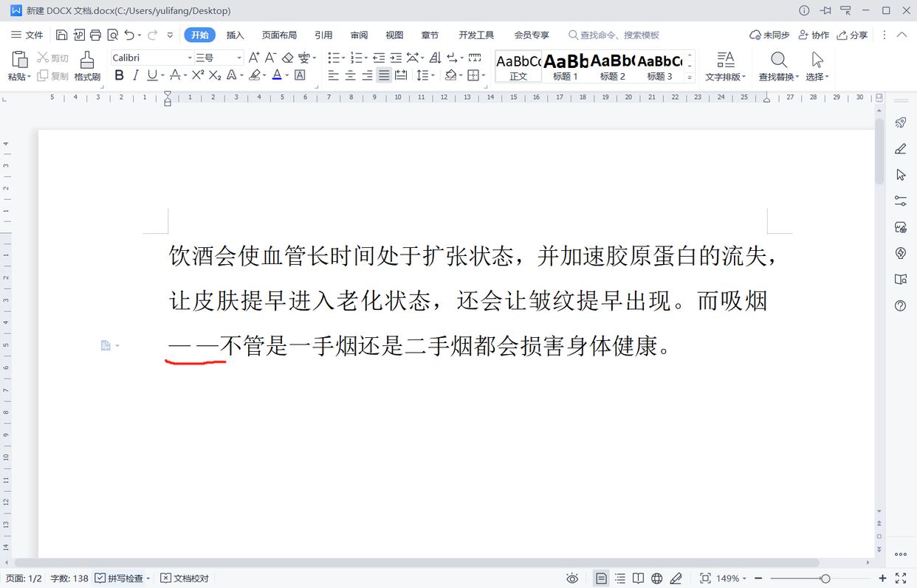Click the 分享 share button
Viewport: 917px width, 588px height.
[852, 35]
